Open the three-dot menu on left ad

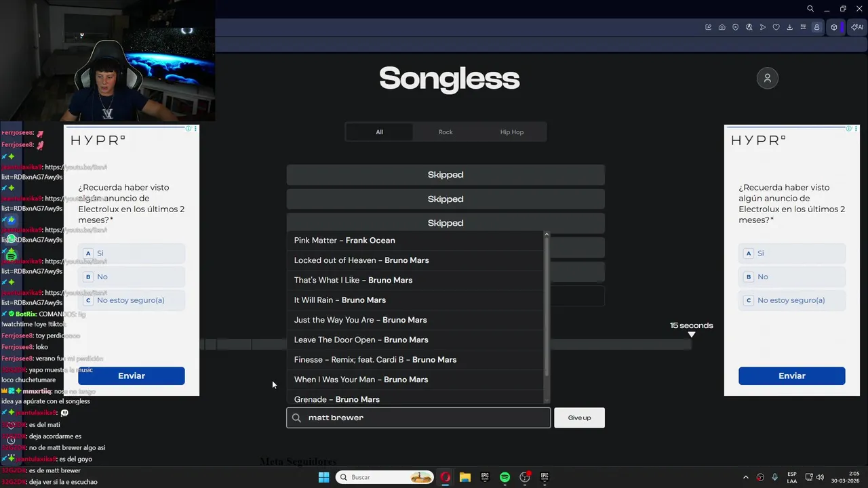pyautogui.click(x=195, y=128)
